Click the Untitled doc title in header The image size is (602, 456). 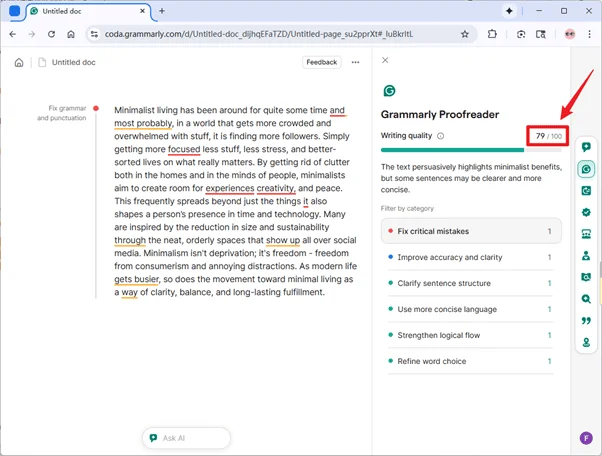(x=73, y=63)
